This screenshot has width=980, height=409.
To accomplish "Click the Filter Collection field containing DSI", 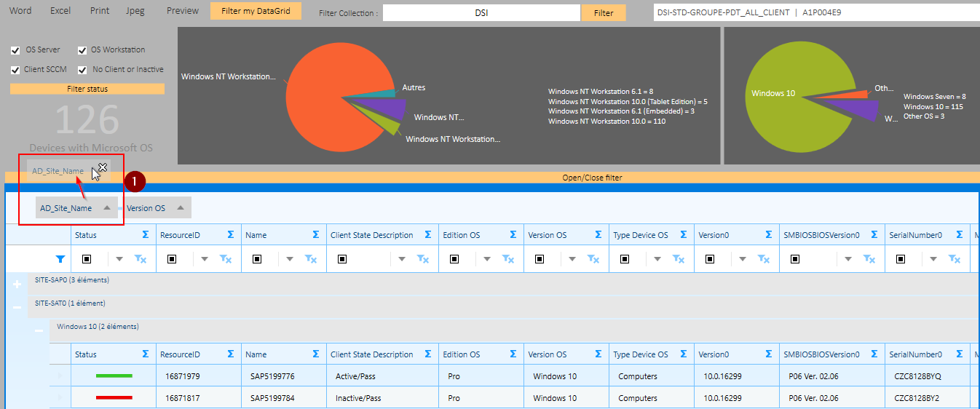I will pyautogui.click(x=482, y=13).
